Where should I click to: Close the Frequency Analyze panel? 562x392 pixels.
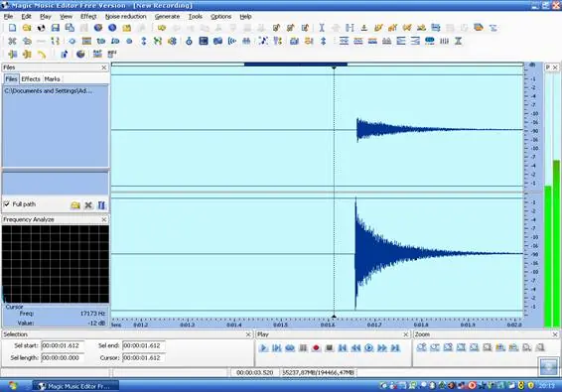click(x=104, y=219)
